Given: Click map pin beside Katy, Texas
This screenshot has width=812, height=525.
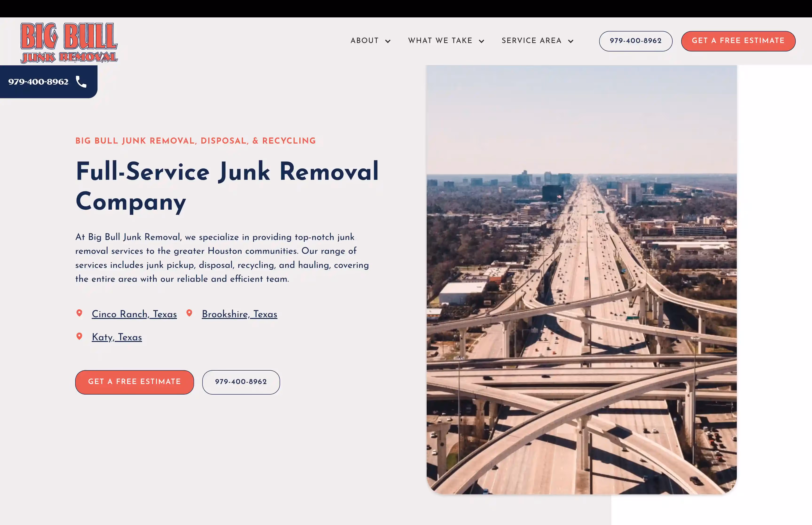Looking at the screenshot, I should coord(79,336).
